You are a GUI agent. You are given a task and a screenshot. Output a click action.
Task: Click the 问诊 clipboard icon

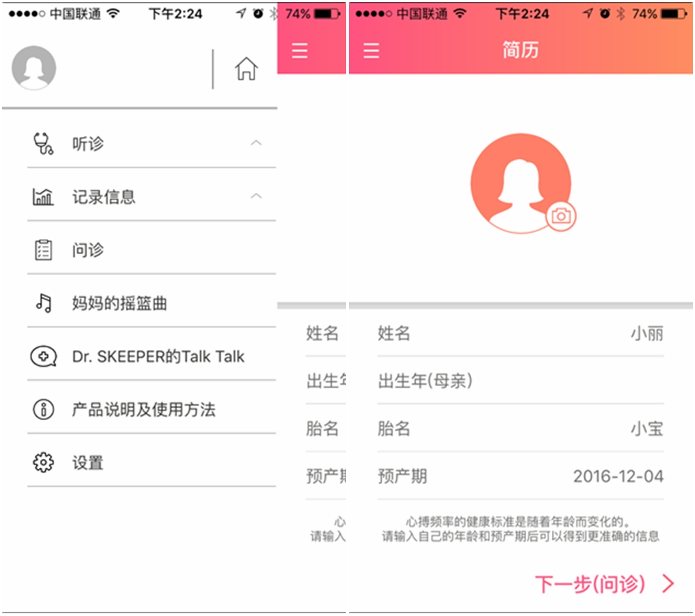pos(43,250)
